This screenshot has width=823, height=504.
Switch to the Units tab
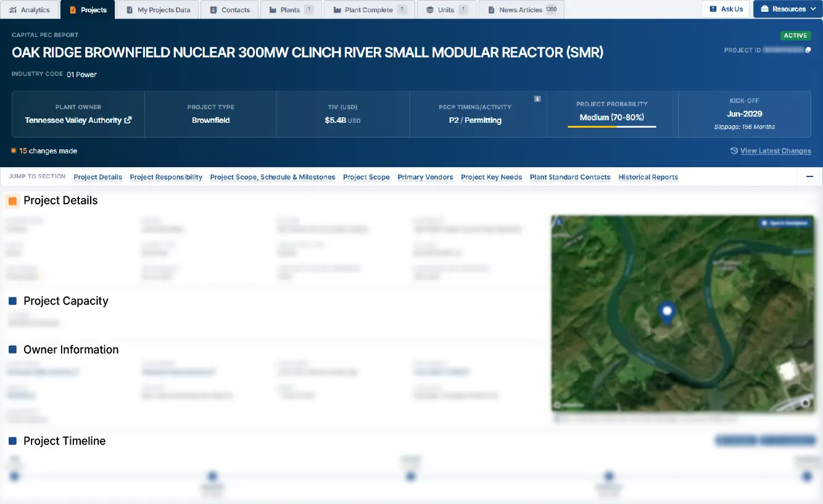click(447, 10)
